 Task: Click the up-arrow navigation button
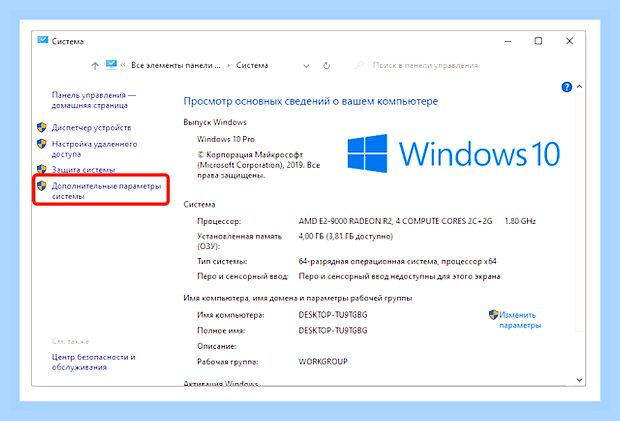pyautogui.click(x=95, y=66)
